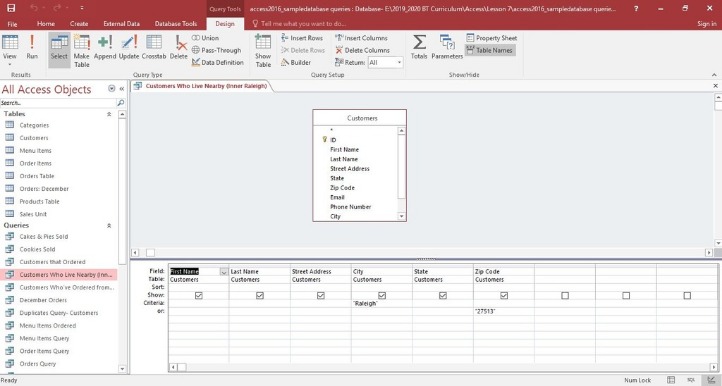This screenshot has height=386, width=722.
Task: Click Insert Columns in Query Setup
Action: (361, 38)
